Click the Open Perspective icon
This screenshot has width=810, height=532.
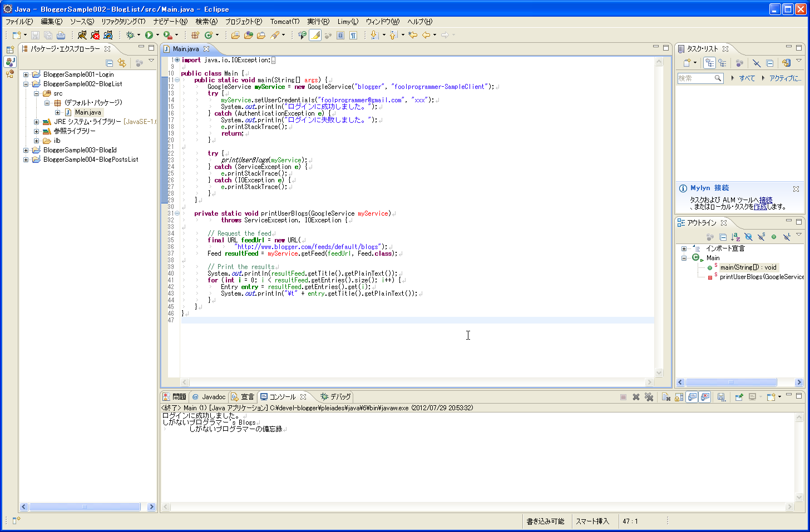tap(10, 49)
